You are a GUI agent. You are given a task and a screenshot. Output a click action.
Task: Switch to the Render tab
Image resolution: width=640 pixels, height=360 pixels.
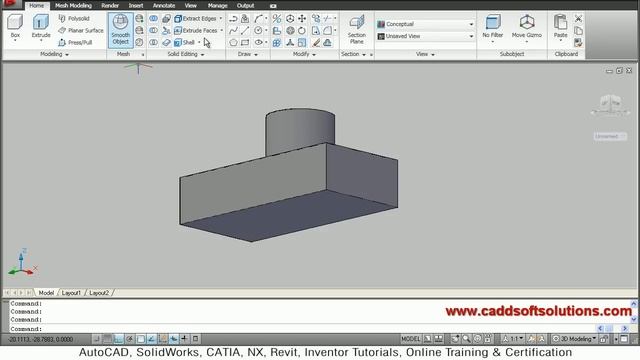tap(110, 5)
